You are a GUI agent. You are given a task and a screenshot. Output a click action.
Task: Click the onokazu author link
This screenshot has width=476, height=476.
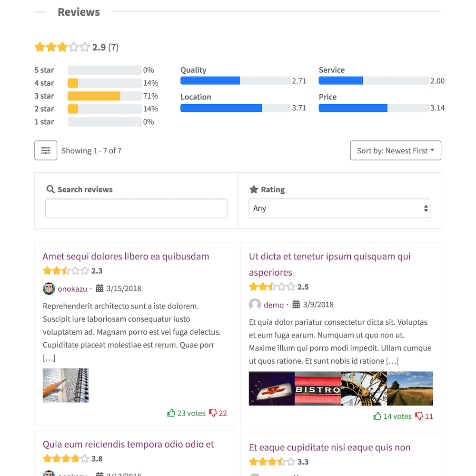(72, 289)
